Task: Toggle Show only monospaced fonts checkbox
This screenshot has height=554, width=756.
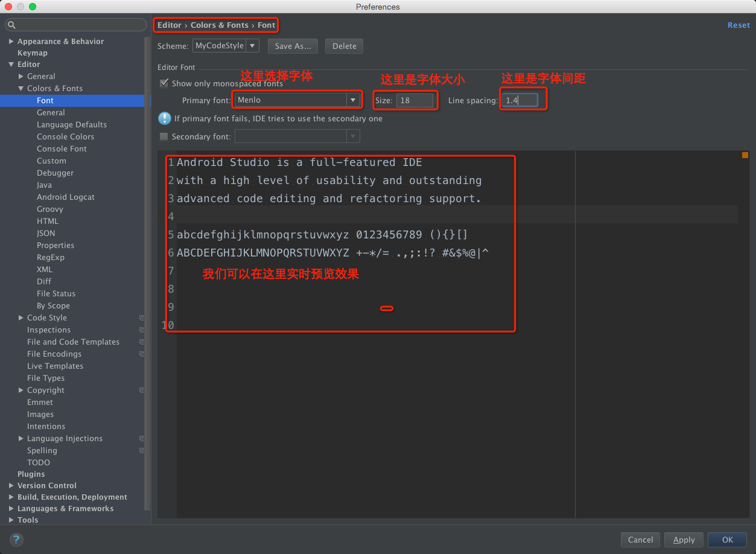Action: pyautogui.click(x=164, y=83)
